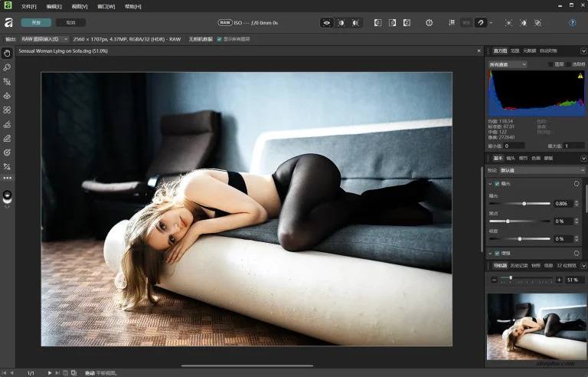Enable the 图层 checkbox in histogram panel

click(550, 64)
